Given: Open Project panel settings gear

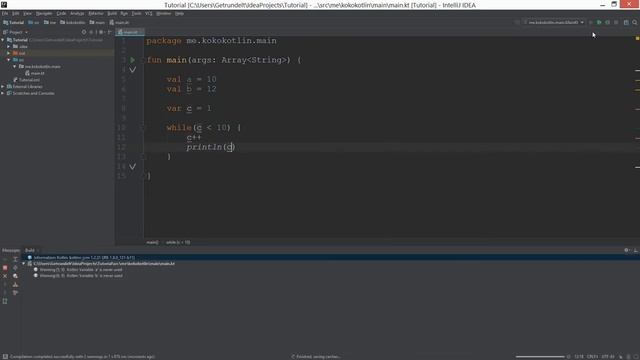Looking at the screenshot, I should pyautogui.click(x=101, y=32).
